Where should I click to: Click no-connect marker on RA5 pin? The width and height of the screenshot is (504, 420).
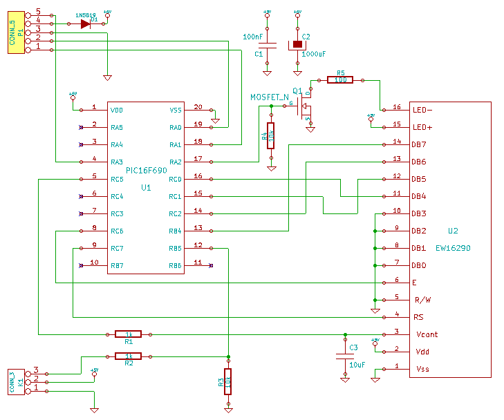point(81,128)
